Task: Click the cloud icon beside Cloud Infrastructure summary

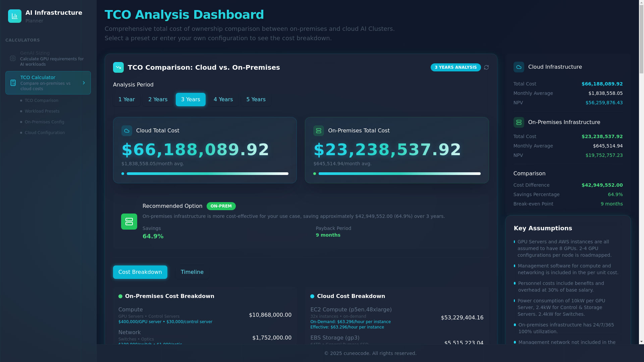Action: click(519, 67)
